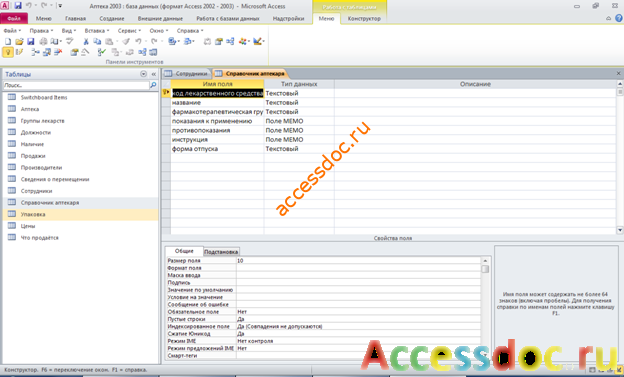Viewport: 624px width, 377px height.
Task: Click the Delete Rows icon with red X
Action: point(58,52)
